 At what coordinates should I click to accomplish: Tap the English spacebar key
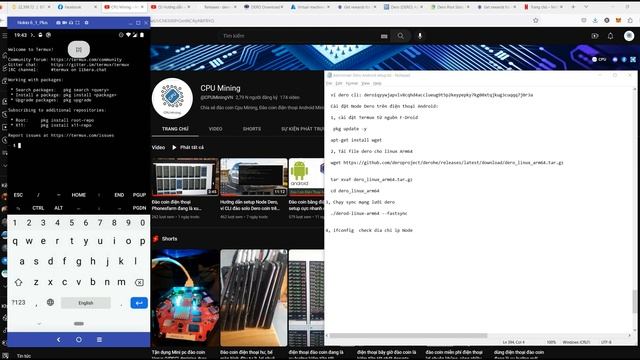86,303
